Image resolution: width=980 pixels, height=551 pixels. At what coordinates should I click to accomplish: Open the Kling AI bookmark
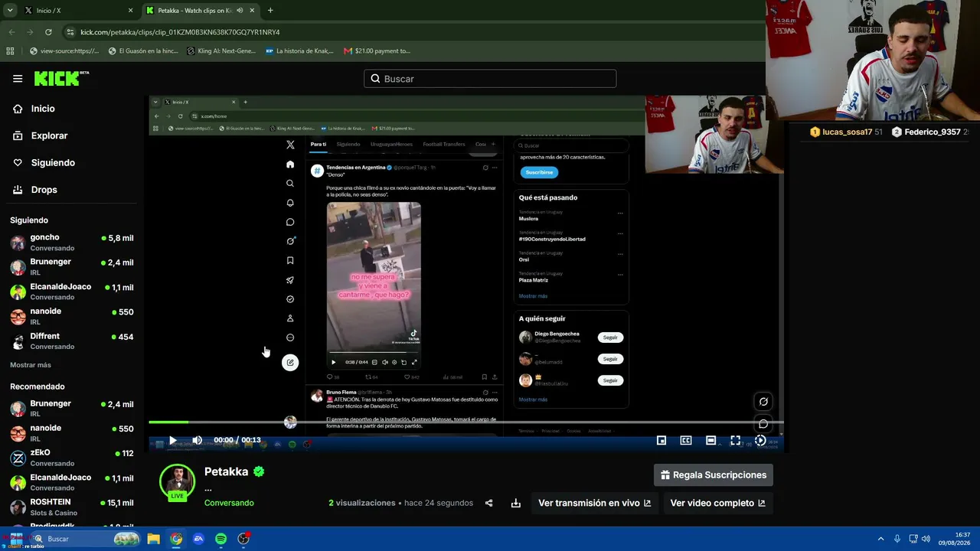click(x=222, y=51)
